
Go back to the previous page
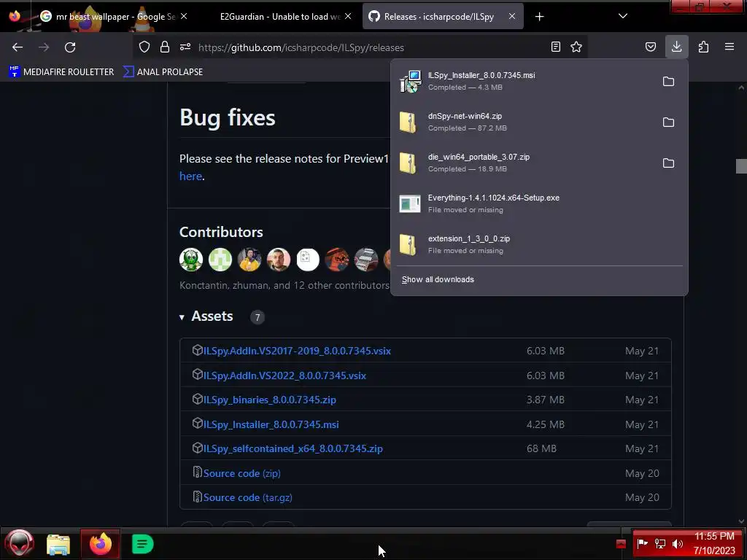[18, 47]
